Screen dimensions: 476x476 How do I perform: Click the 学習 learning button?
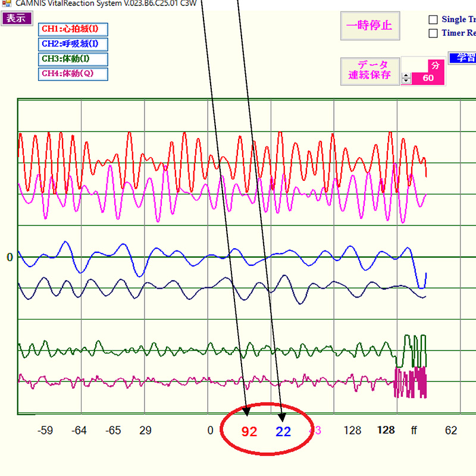(x=462, y=58)
